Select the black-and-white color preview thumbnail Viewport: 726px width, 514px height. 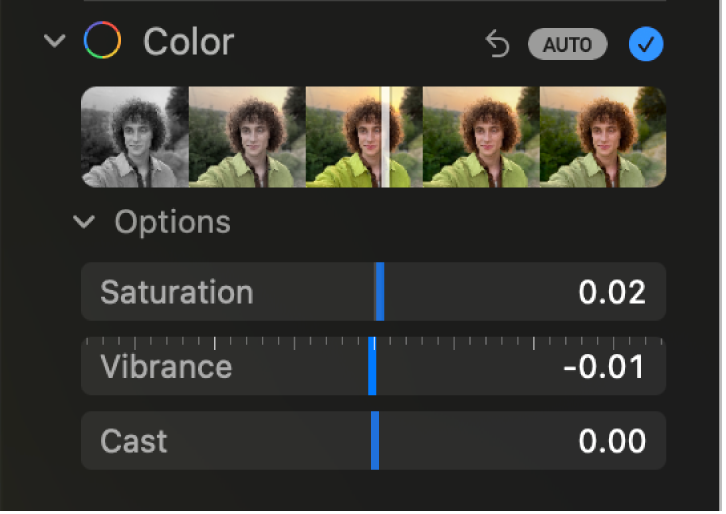(x=135, y=137)
